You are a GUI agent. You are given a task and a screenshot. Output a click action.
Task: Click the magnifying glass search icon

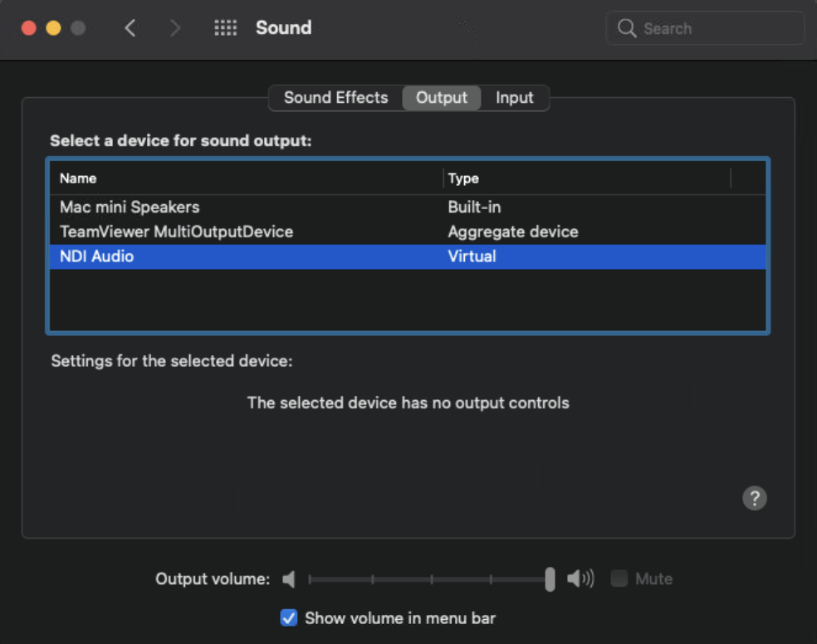click(x=627, y=28)
